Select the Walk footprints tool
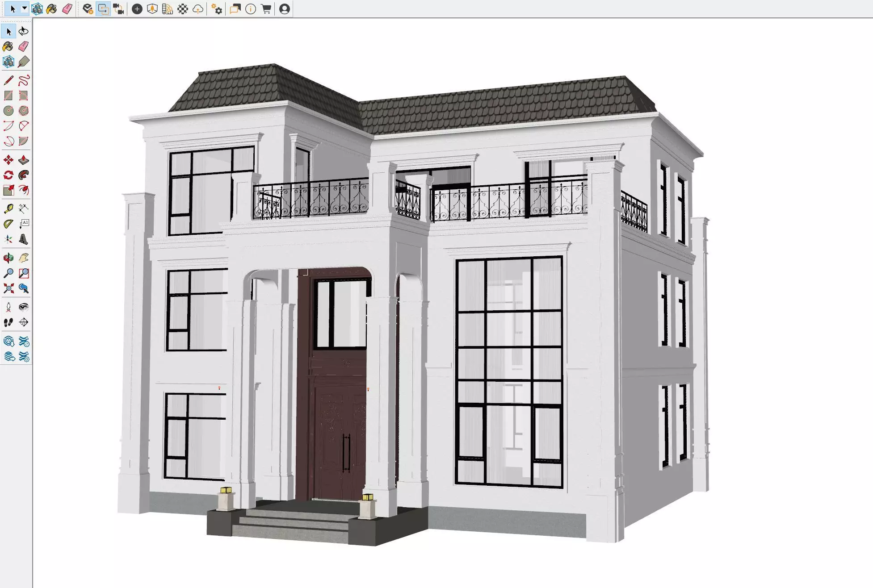The image size is (873, 588). point(8,322)
